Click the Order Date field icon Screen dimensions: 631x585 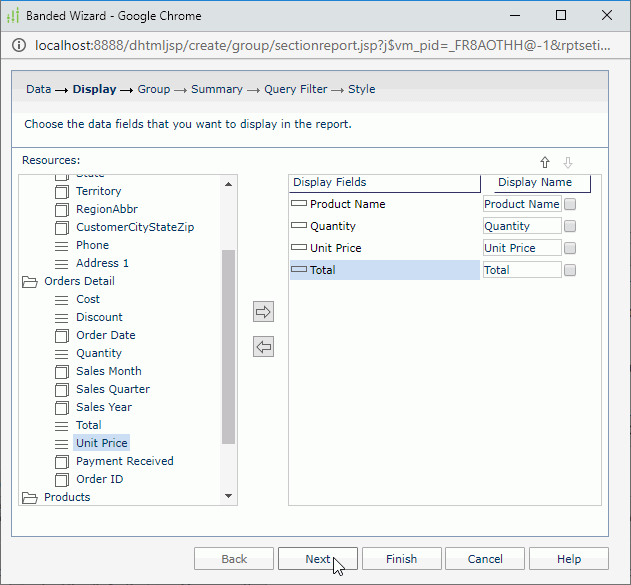click(x=62, y=335)
